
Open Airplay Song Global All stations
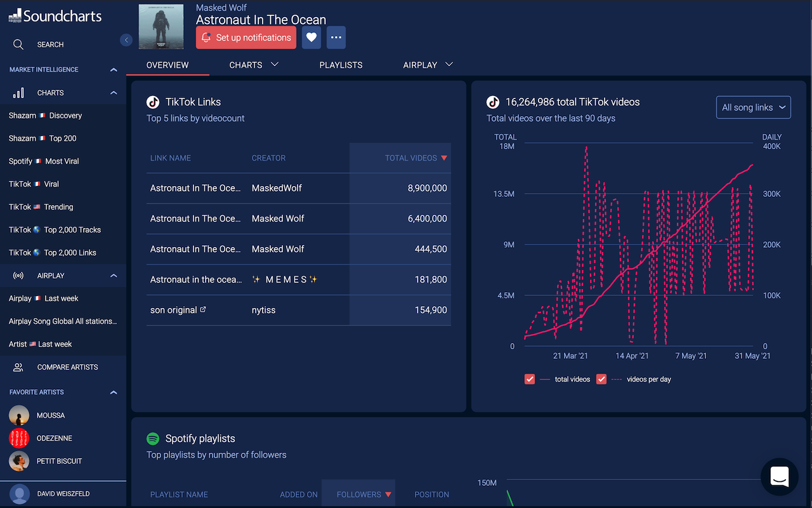[63, 321]
